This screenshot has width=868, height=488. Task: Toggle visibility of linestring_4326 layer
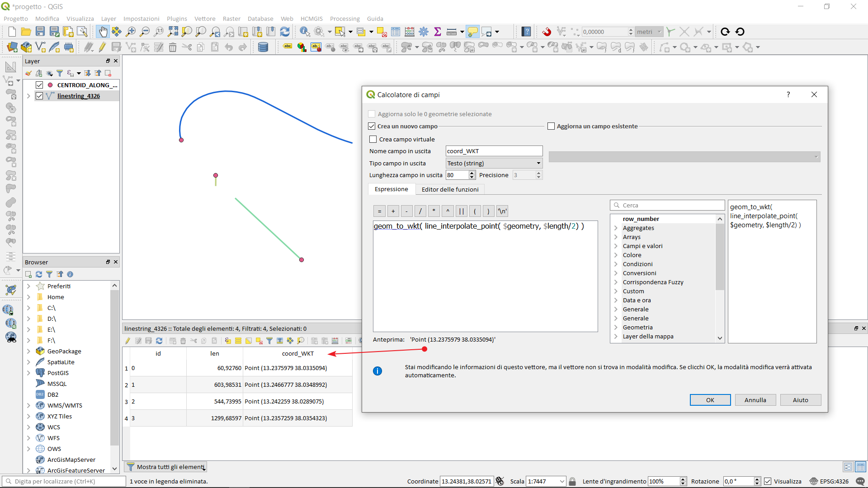pyautogui.click(x=39, y=96)
